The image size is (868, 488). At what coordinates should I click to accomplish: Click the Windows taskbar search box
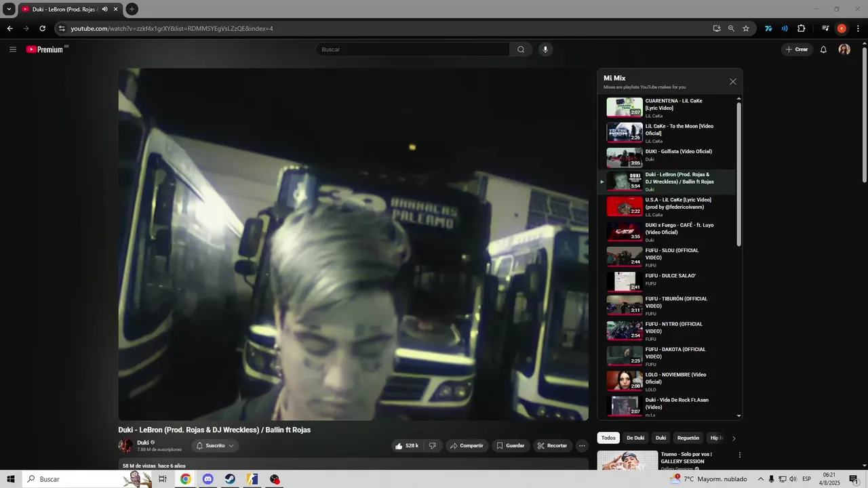(x=88, y=479)
